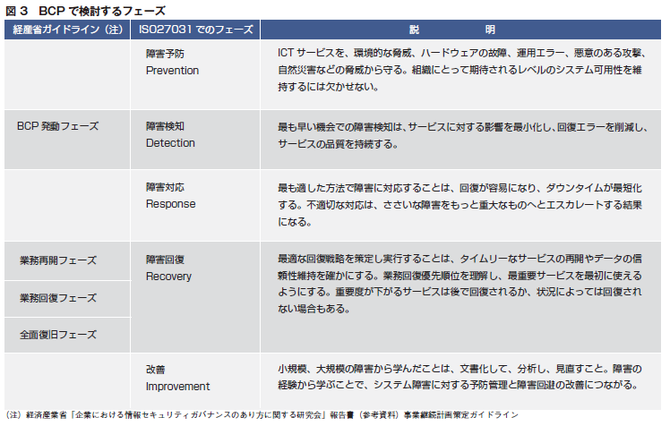670x426 pixels.
Task: Click the word Prevention
Action: pyautogui.click(x=172, y=71)
